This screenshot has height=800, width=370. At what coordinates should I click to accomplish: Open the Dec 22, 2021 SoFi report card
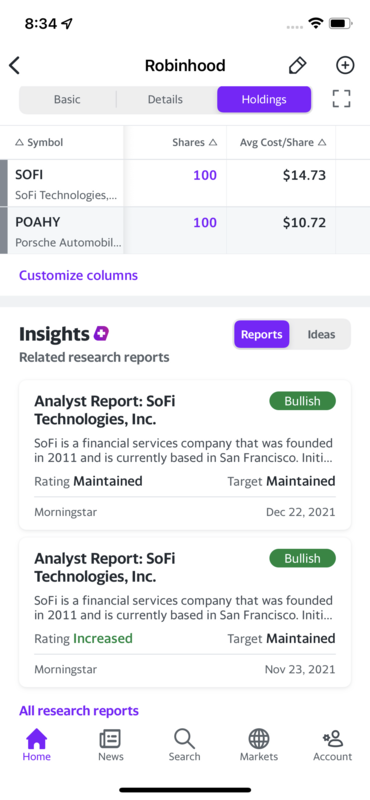click(x=185, y=455)
